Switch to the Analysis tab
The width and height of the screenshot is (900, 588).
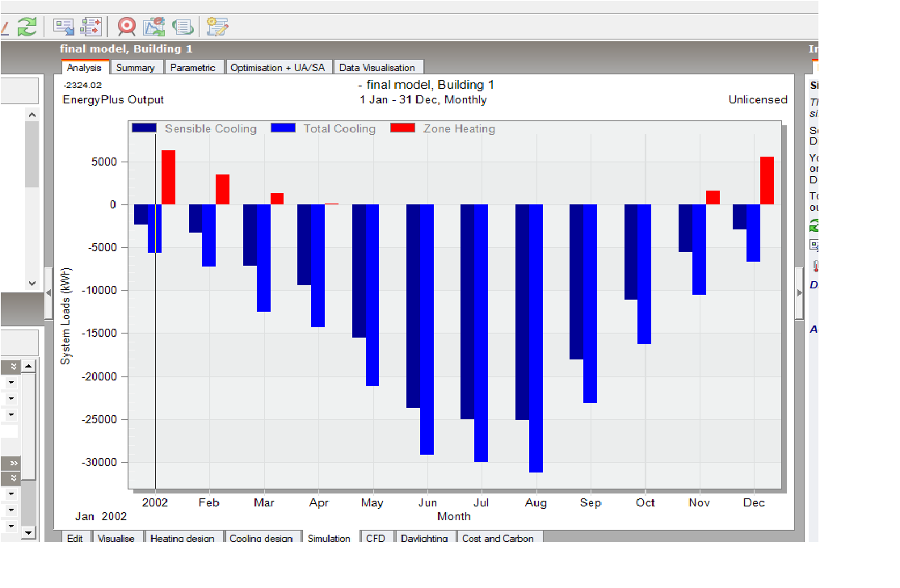(x=84, y=68)
